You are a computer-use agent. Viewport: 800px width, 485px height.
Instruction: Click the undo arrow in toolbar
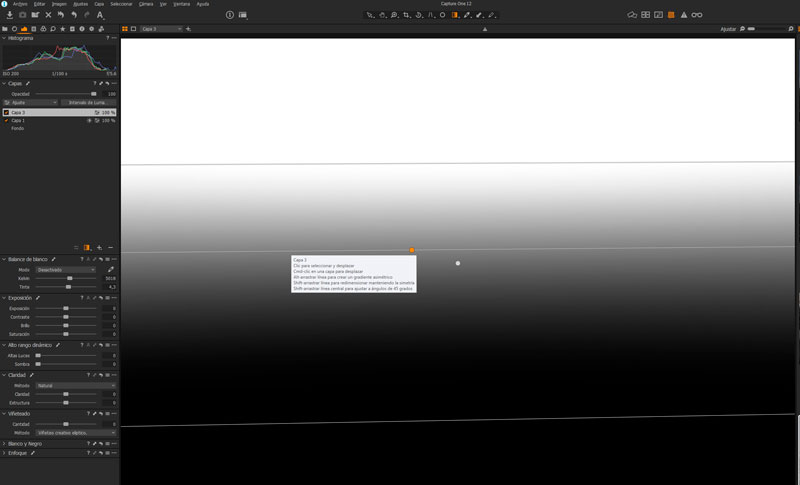click(x=61, y=15)
